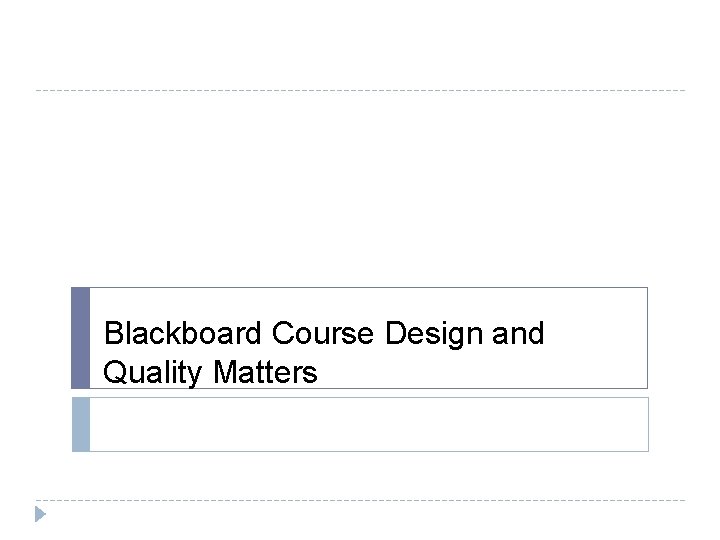This screenshot has width=720, height=540.
Task: Click empty space right of "Quality Matters"
Action: (x=480, y=373)
